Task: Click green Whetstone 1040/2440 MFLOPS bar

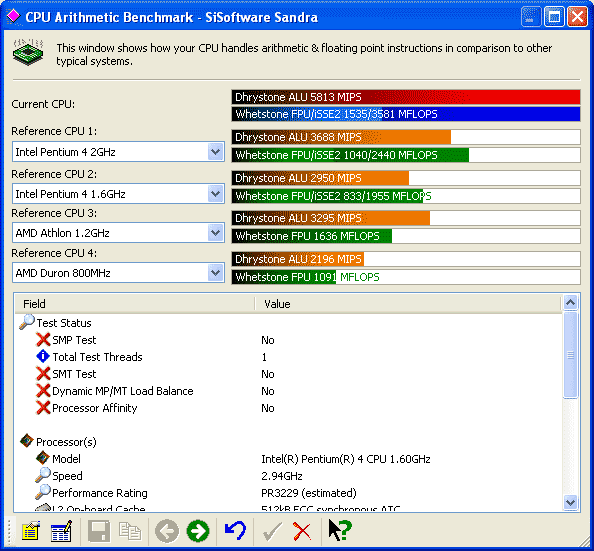Action: (406, 155)
